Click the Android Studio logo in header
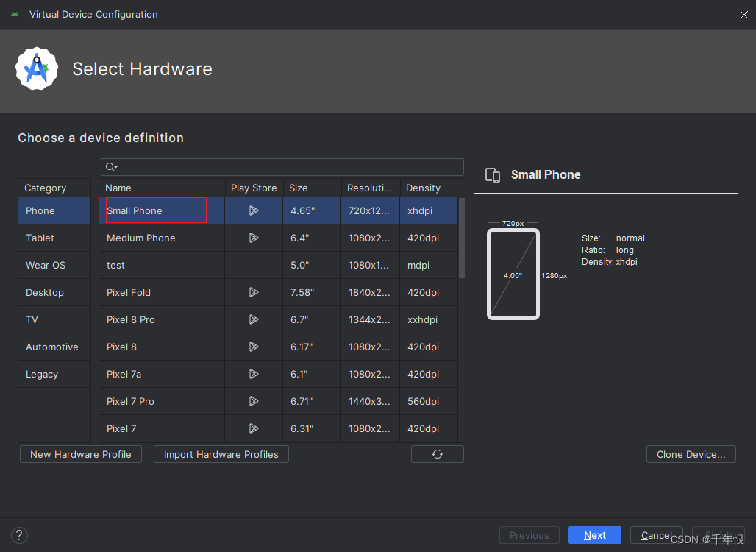756x552 pixels. [37, 68]
